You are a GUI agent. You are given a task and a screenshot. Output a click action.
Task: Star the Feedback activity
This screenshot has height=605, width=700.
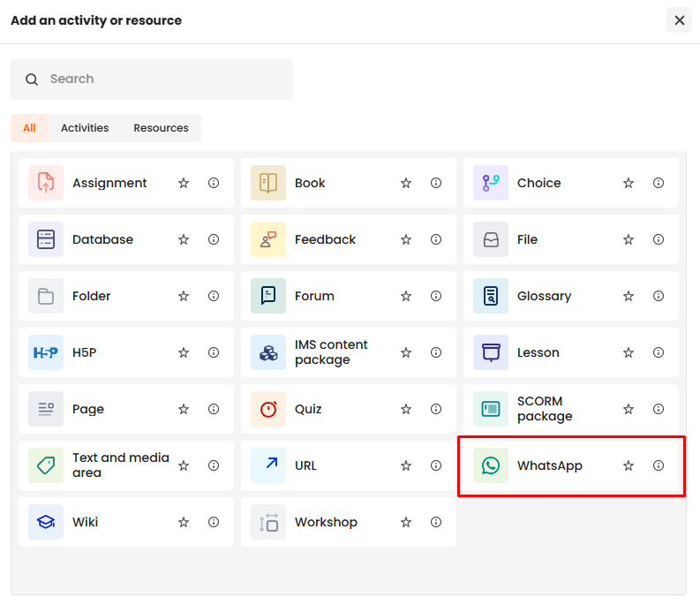(406, 239)
